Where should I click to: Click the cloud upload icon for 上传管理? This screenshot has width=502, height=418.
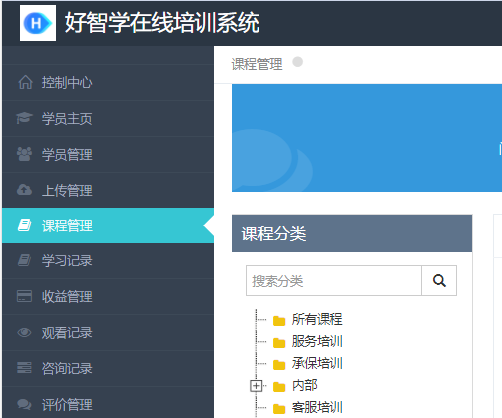tap(24, 190)
